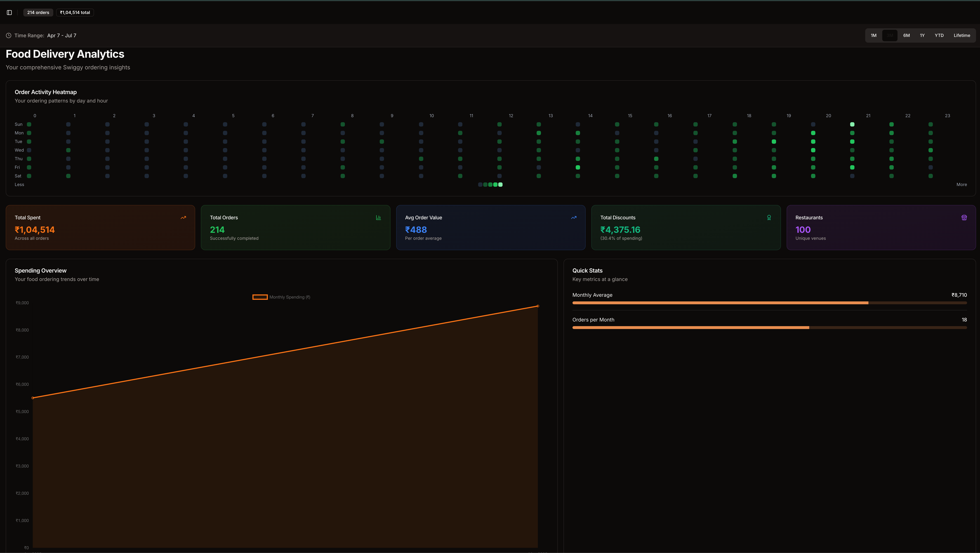
Task: Click the hour 12 column header
Action: pos(511,116)
